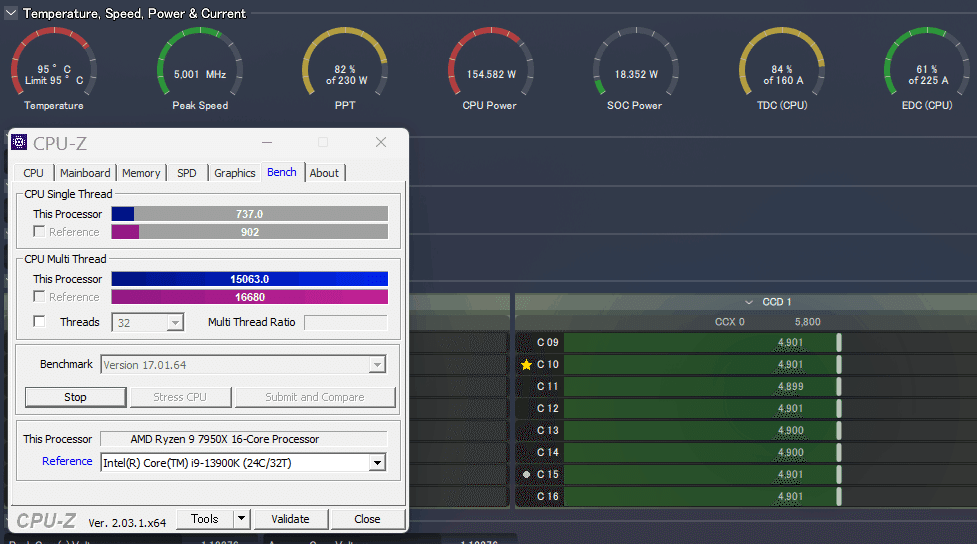
Task: Close the CPU-Z window
Action: click(x=381, y=142)
